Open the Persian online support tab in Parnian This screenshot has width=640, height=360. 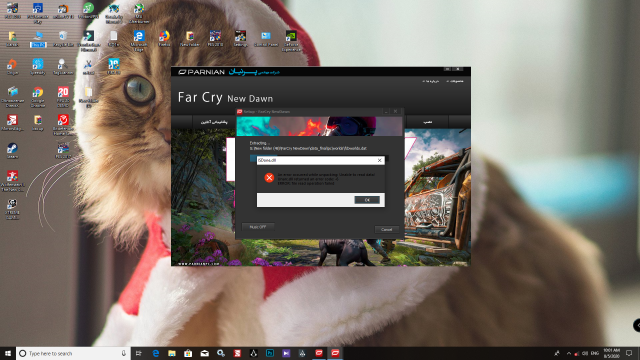[214, 122]
